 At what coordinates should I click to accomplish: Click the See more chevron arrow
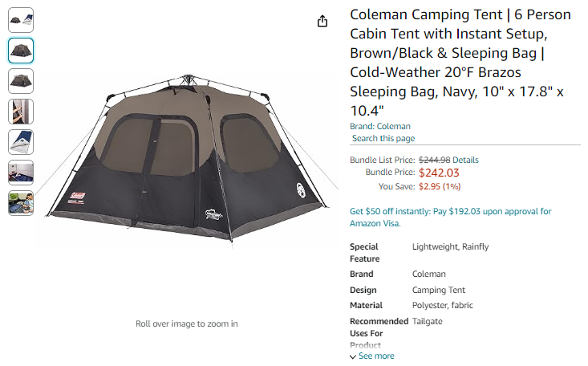point(353,356)
